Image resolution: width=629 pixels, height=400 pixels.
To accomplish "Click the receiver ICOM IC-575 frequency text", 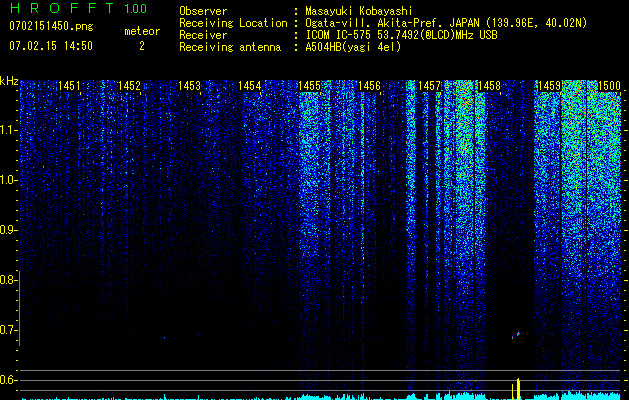I will coord(402,35).
